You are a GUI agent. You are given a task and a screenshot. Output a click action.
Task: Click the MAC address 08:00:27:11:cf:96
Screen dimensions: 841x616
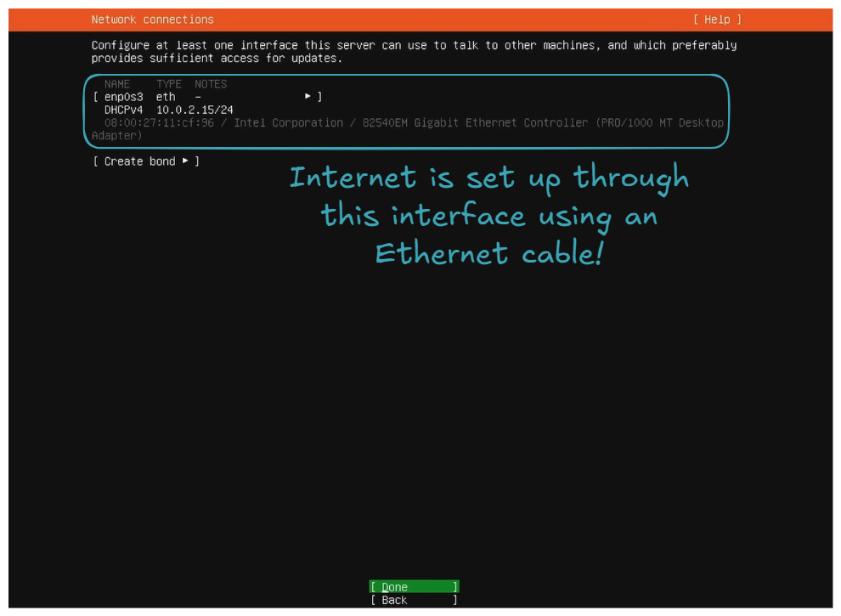pyautogui.click(x=159, y=122)
